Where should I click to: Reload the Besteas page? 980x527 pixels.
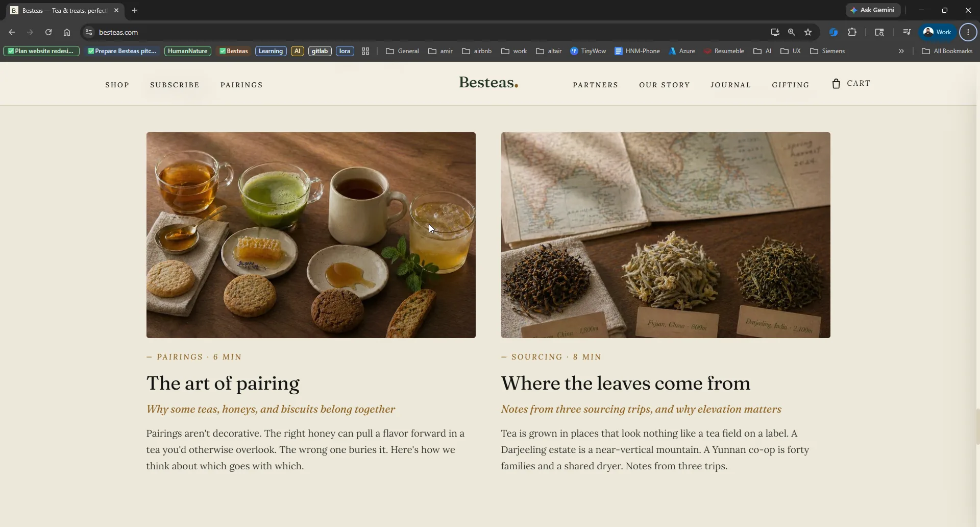pos(48,32)
